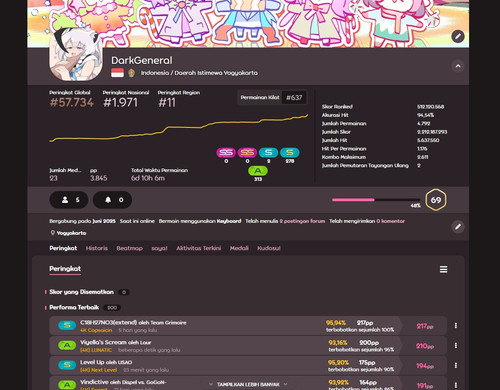Select total play time 6d 10h 6m
This screenshot has height=390, width=500.
148,178
